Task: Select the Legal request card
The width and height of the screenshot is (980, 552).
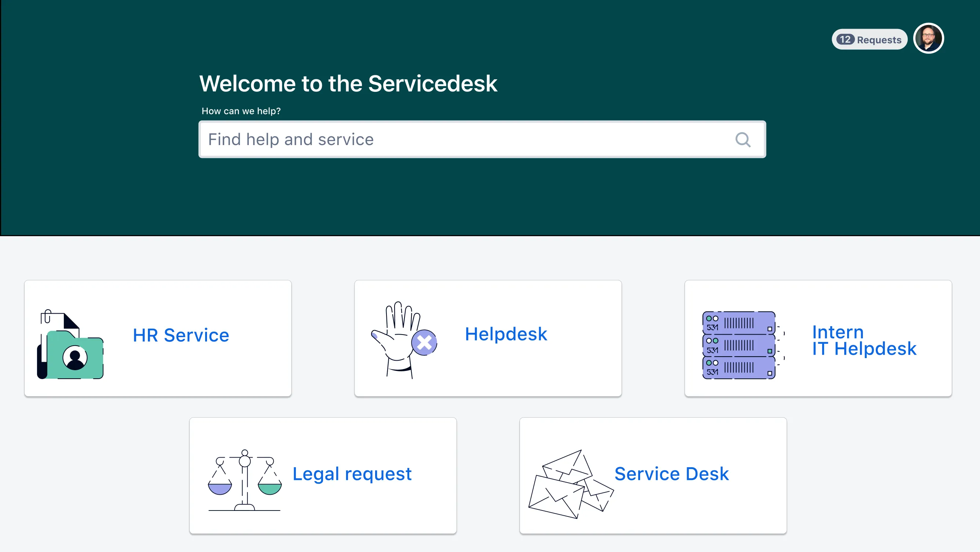Action: [322, 475]
